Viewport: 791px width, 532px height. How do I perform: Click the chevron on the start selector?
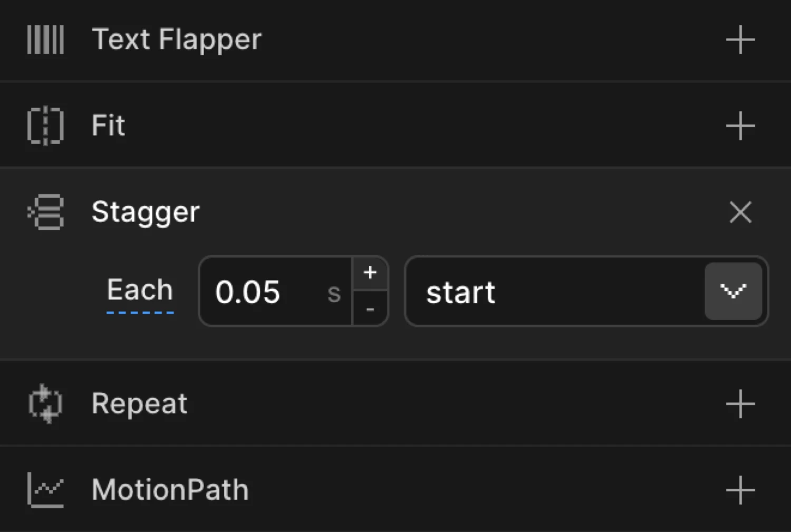(734, 291)
